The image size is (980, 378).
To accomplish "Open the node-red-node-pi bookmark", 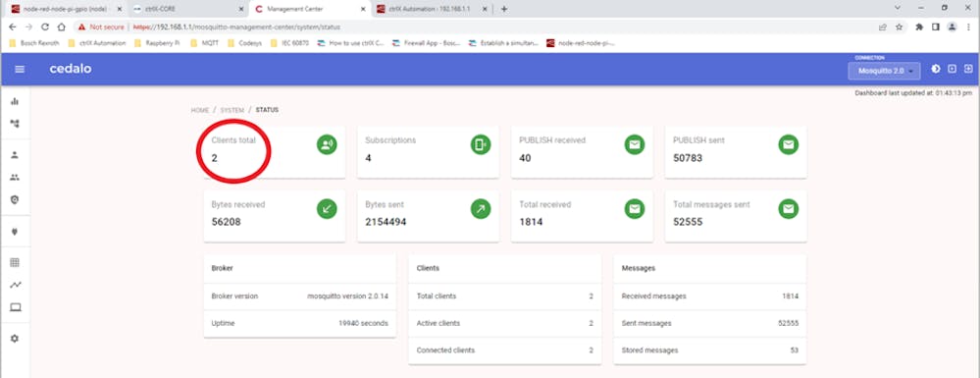I will tap(581, 43).
